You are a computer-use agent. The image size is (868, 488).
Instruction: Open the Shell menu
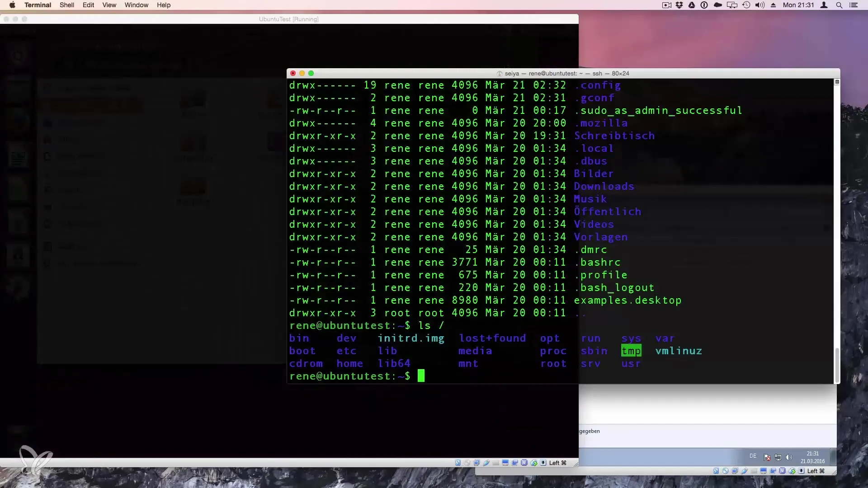pos(66,5)
